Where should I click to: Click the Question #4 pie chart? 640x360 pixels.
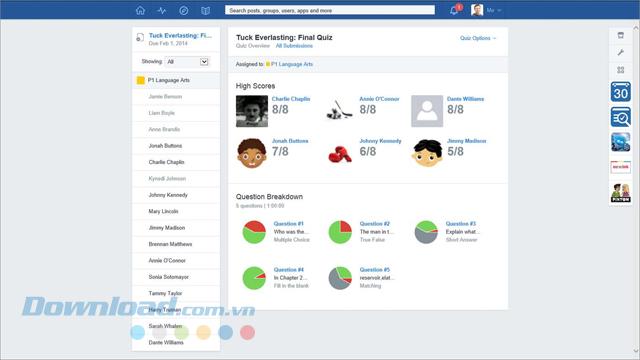tap(254, 278)
